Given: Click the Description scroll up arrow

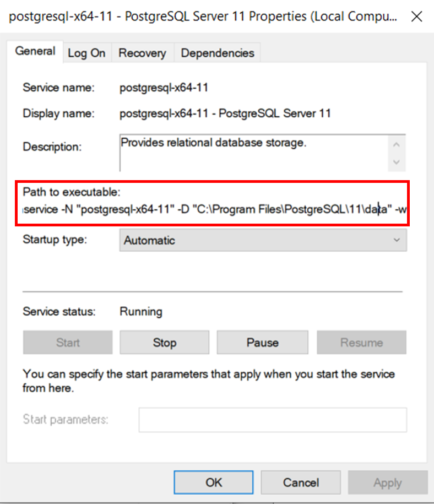Looking at the screenshot, I should (x=397, y=144).
